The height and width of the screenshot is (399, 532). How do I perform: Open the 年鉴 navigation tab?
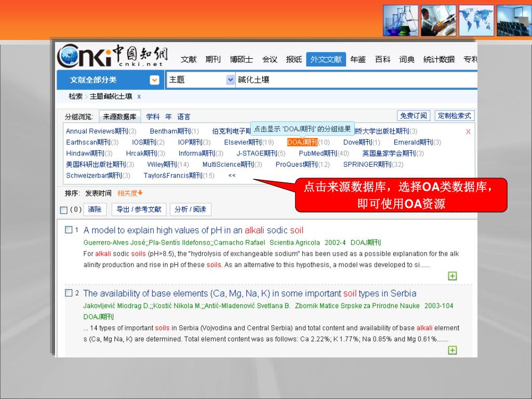point(358,59)
